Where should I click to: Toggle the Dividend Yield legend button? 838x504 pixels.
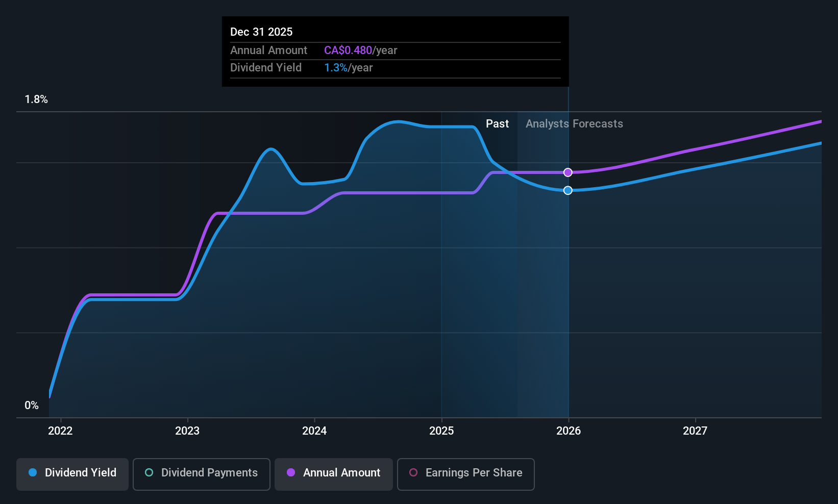72,474
